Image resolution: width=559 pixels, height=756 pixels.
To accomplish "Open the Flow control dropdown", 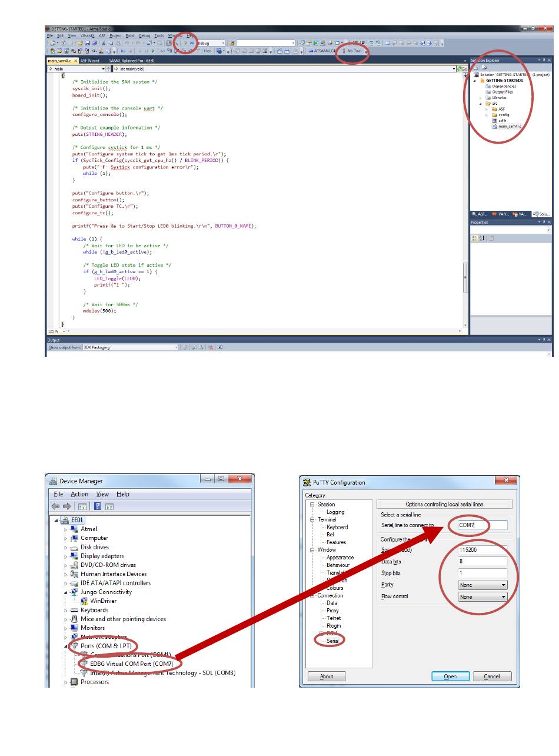I will pos(483,597).
